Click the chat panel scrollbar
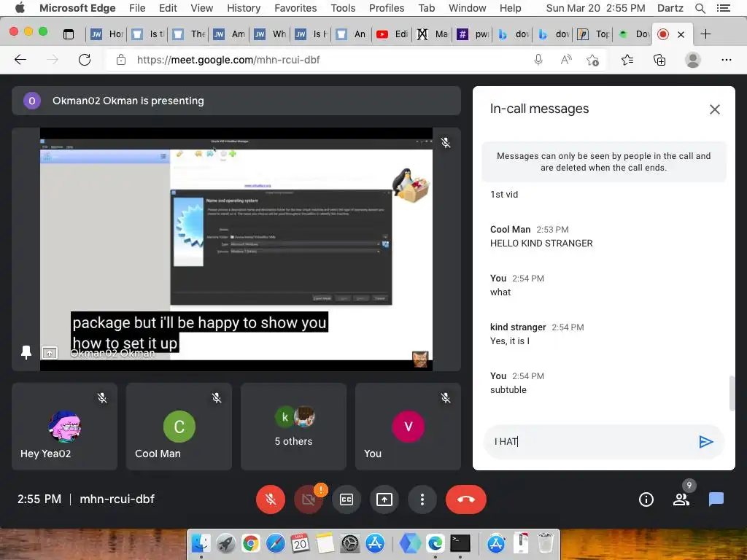The image size is (747, 560). [732, 393]
